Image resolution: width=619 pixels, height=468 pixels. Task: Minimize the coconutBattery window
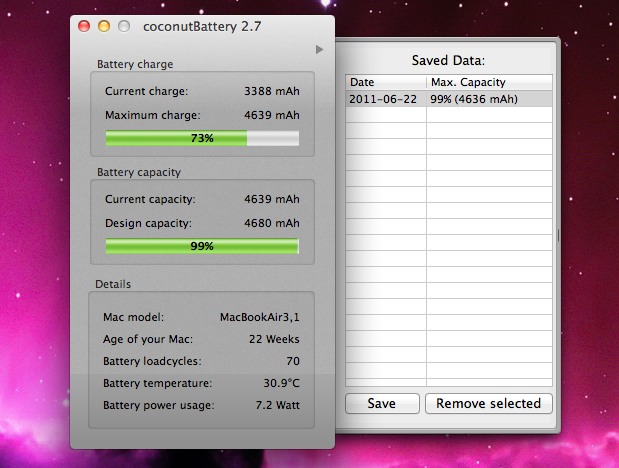tap(104, 26)
